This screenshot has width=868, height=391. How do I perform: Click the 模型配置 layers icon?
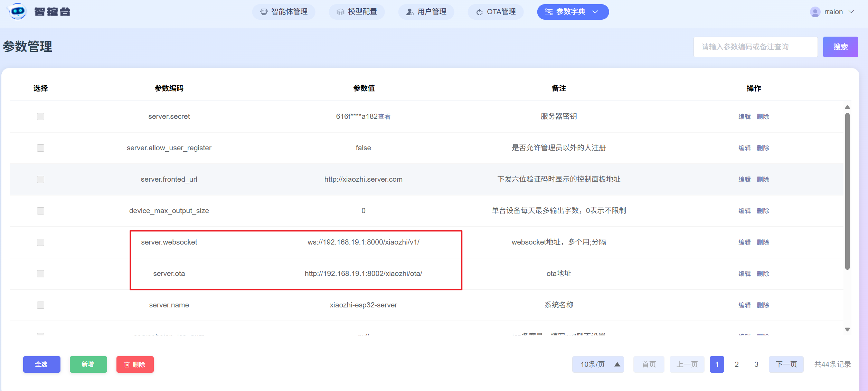point(340,12)
